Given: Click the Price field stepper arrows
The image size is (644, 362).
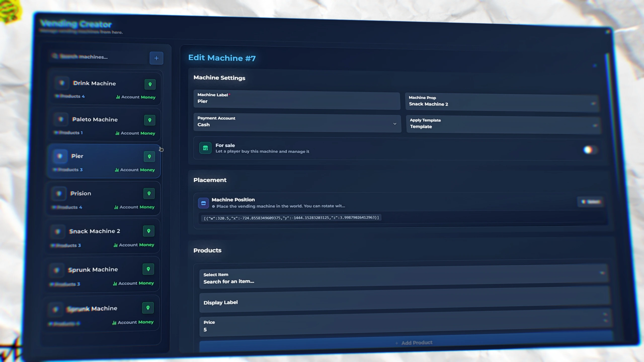Looking at the screenshot, I should click(605, 318).
